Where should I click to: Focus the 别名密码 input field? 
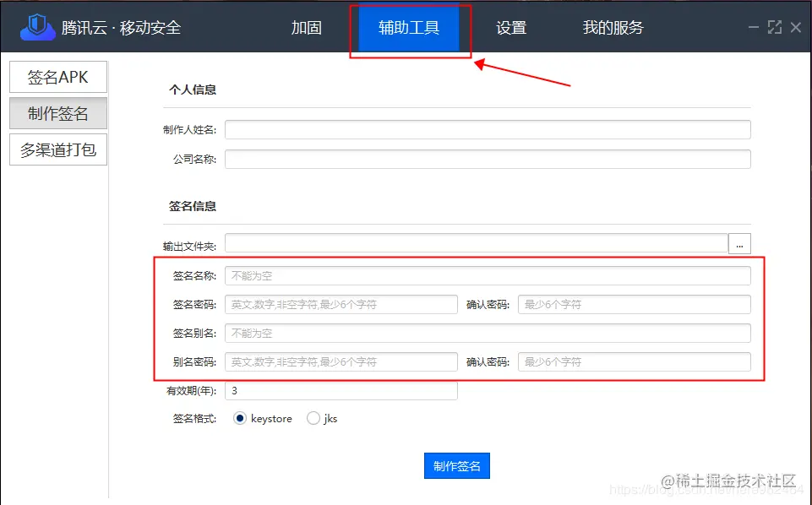[341, 361]
